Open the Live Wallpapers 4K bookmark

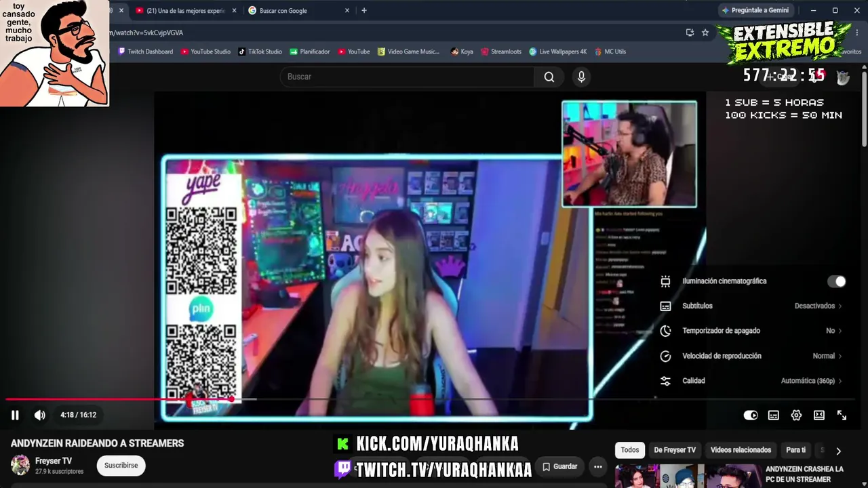557,52
